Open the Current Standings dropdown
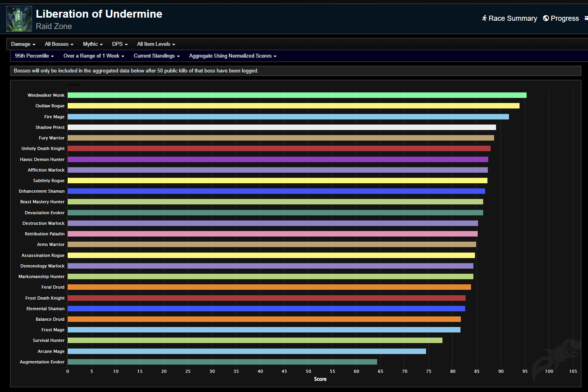Image resolution: width=588 pixels, height=392 pixels. coord(156,56)
